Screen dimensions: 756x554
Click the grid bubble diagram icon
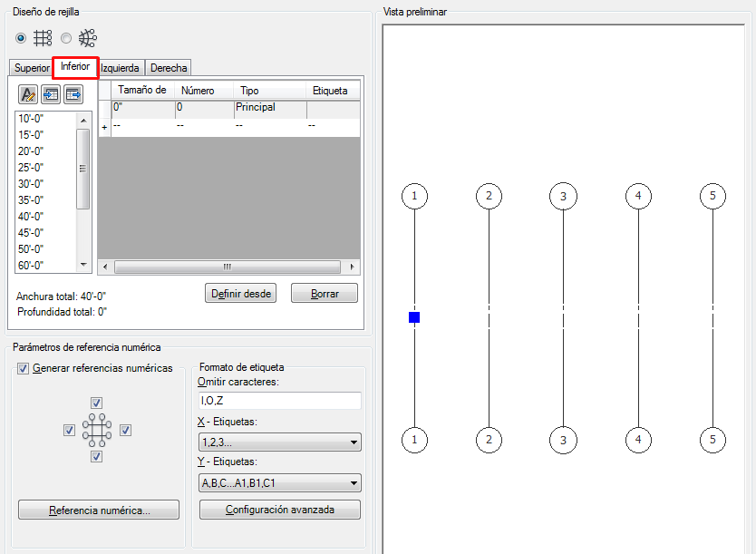[97, 430]
